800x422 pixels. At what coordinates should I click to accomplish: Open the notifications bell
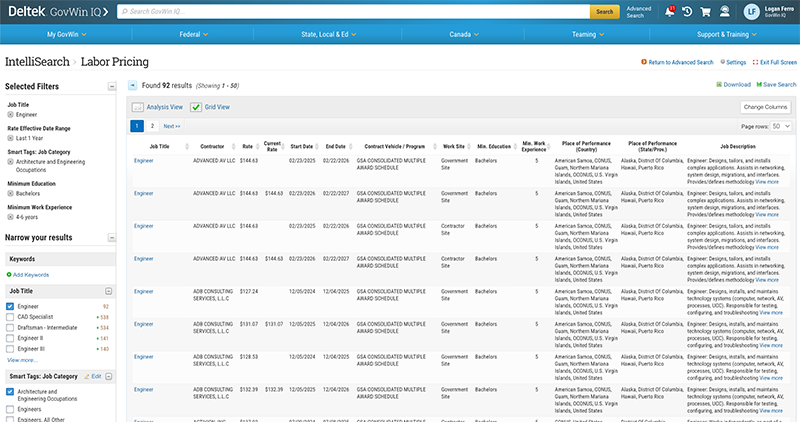[x=671, y=12]
